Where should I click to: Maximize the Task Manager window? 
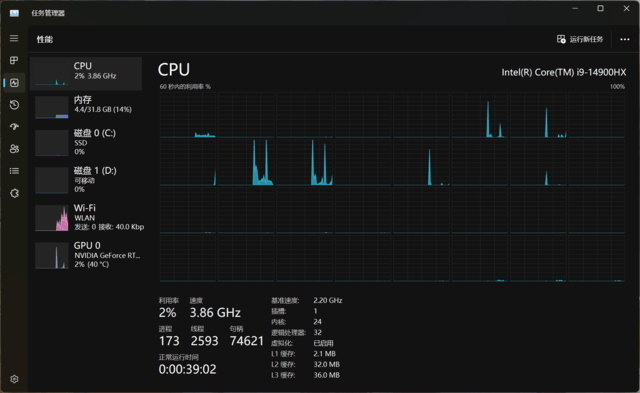click(x=600, y=9)
